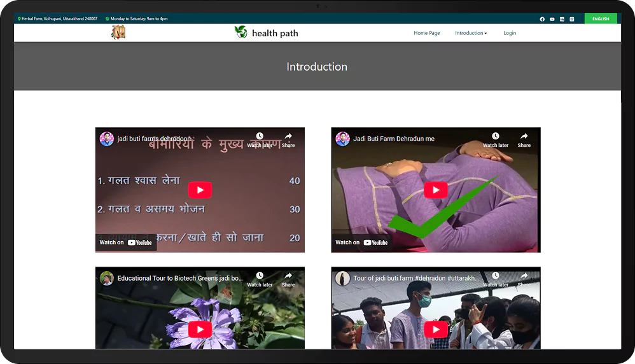Go to Home Page menu item
The height and width of the screenshot is (364, 635).
pyautogui.click(x=427, y=33)
